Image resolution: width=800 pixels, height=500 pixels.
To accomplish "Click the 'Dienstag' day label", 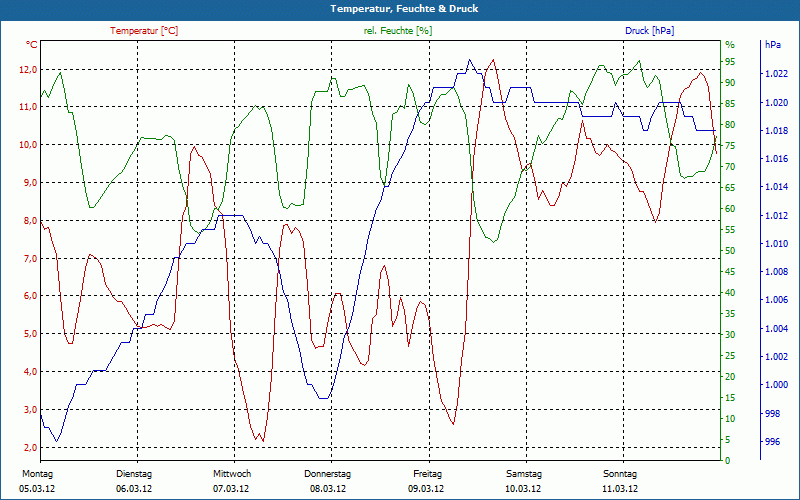I will click(134, 474).
